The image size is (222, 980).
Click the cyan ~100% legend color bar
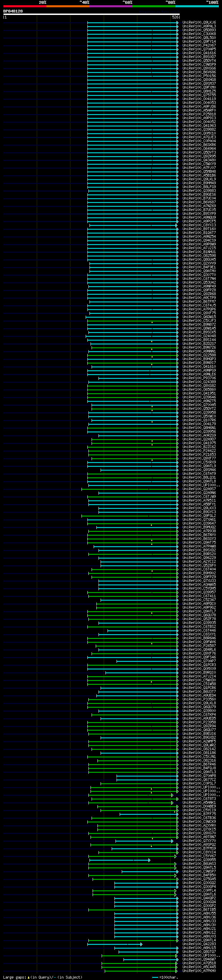(x=197, y=6)
